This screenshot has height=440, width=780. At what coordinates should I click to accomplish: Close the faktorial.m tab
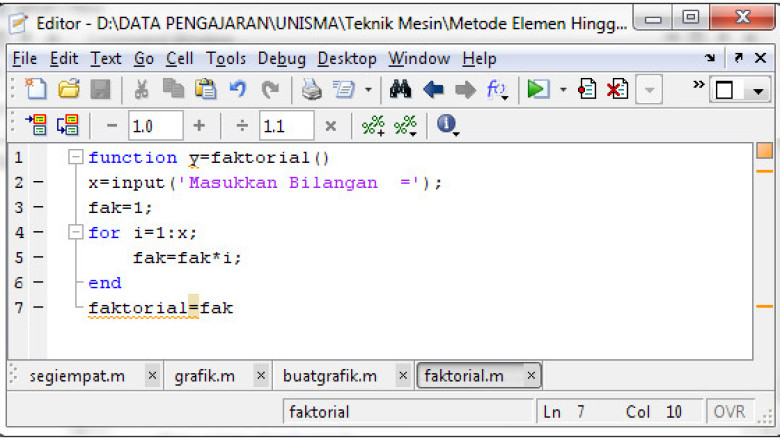[x=531, y=375]
